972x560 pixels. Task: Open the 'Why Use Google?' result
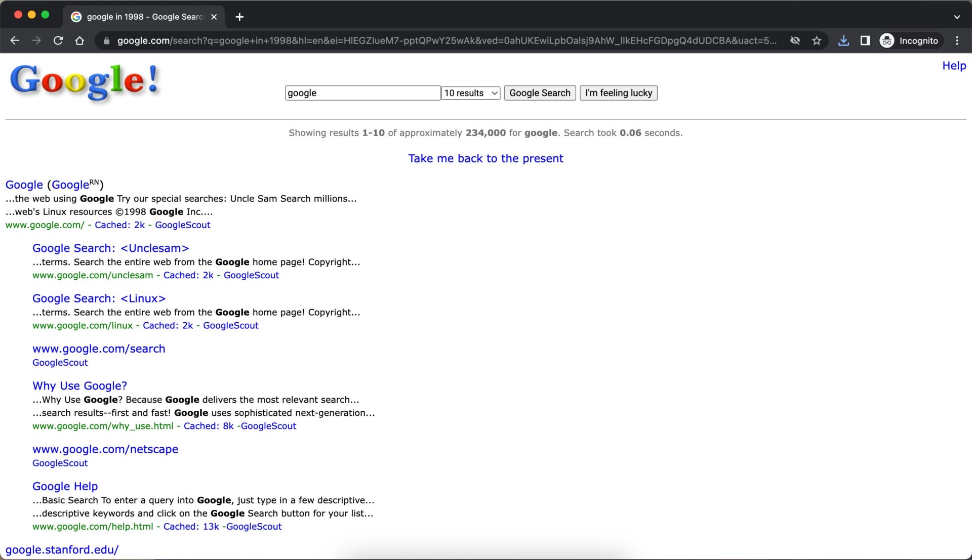[79, 385]
